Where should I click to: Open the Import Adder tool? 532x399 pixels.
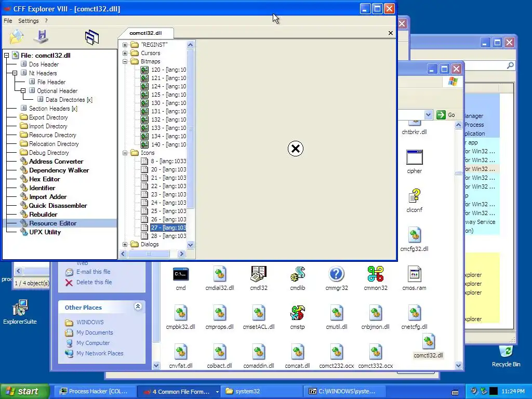point(48,196)
